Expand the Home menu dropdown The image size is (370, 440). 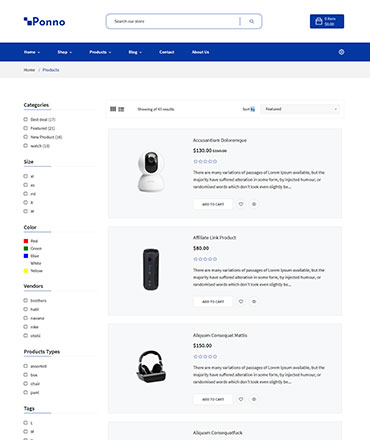32,52
